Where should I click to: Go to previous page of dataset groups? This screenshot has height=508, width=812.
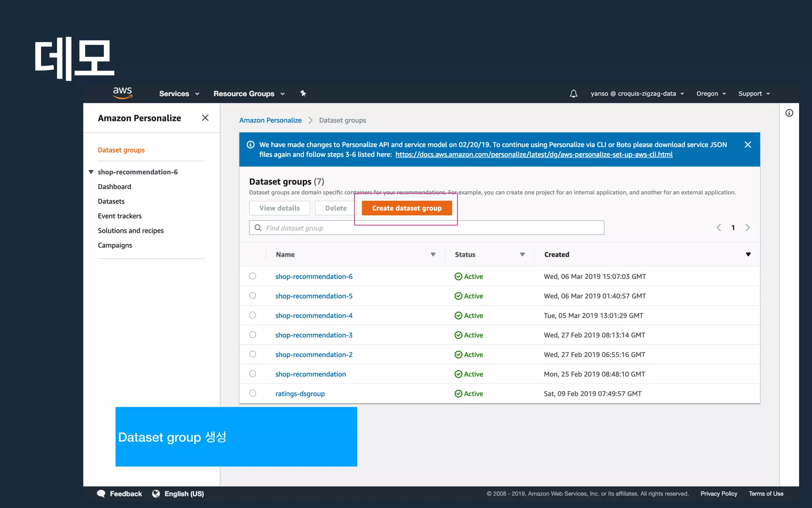[718, 228]
